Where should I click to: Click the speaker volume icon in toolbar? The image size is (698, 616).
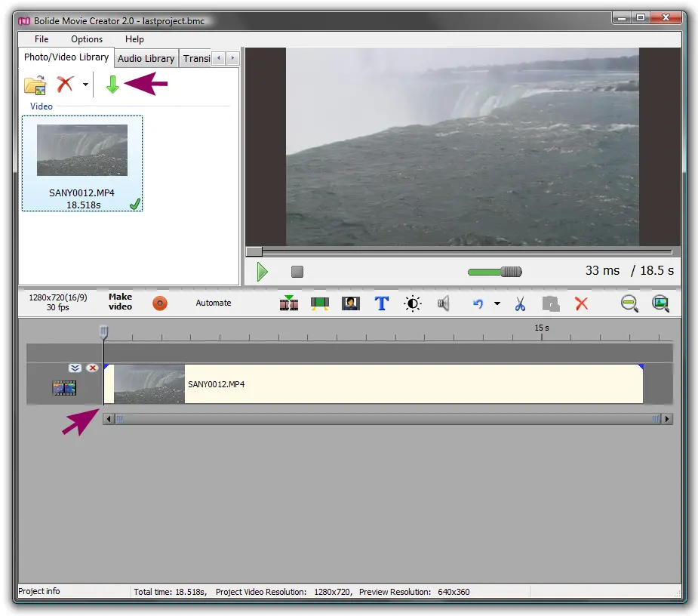443,303
